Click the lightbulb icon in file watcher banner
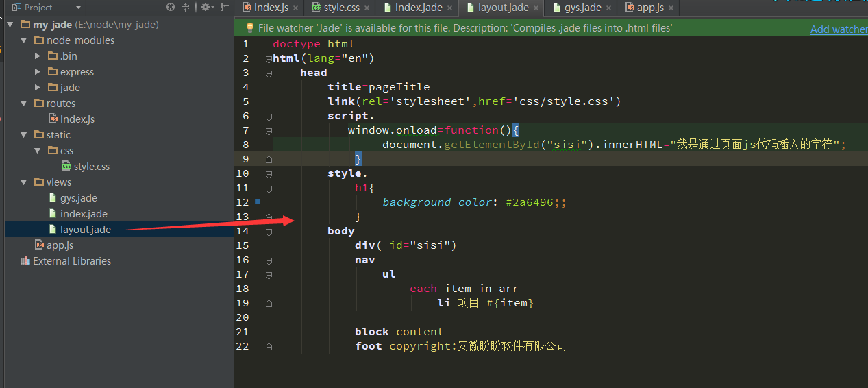 [250, 28]
